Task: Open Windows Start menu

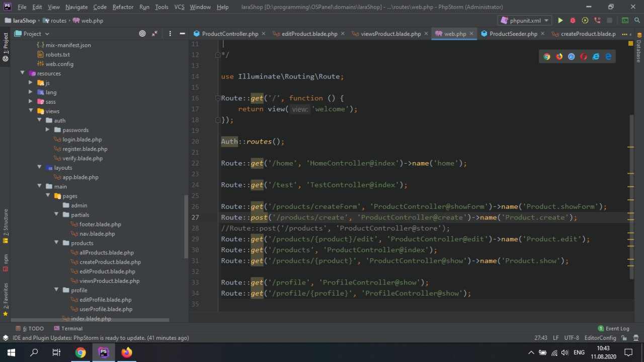Action: tap(11, 352)
